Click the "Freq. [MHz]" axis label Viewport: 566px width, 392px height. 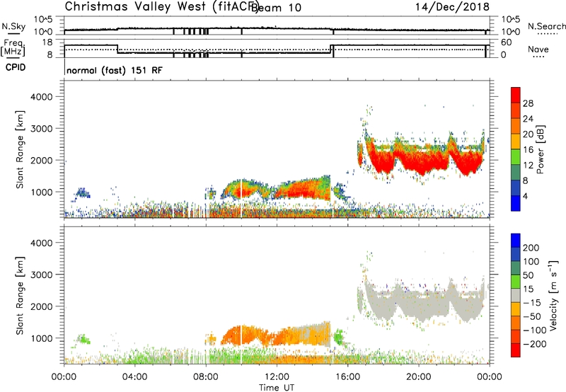[x=13, y=47]
